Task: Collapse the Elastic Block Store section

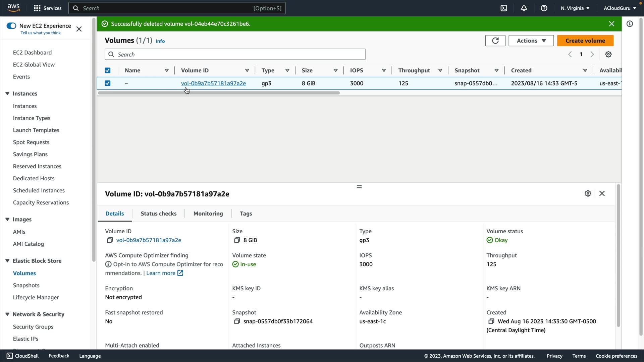Action: 7,261
